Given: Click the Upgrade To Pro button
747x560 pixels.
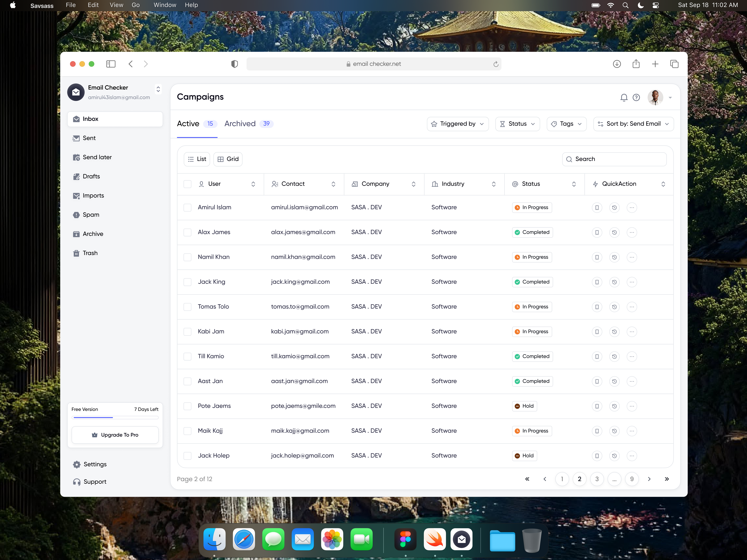Looking at the screenshot, I should pyautogui.click(x=115, y=435).
